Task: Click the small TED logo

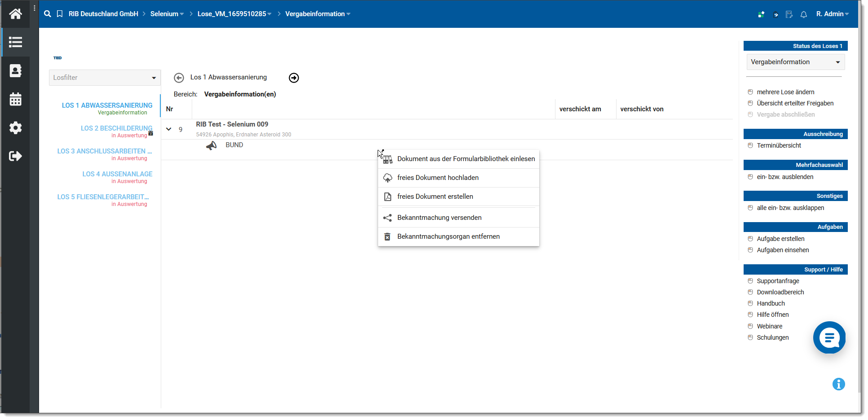Action: [57, 58]
